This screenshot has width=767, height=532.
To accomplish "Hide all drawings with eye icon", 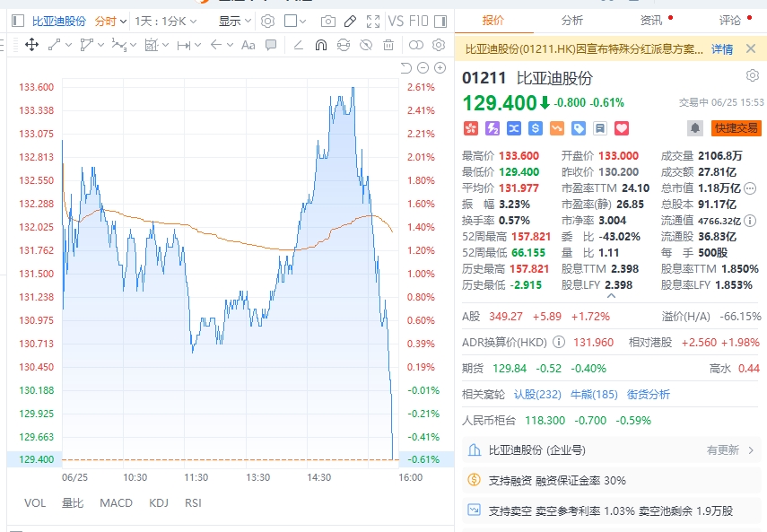I will click(366, 45).
